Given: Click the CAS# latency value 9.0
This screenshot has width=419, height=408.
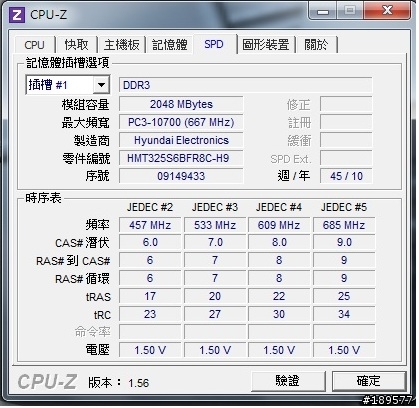Looking at the screenshot, I should tap(344, 243).
